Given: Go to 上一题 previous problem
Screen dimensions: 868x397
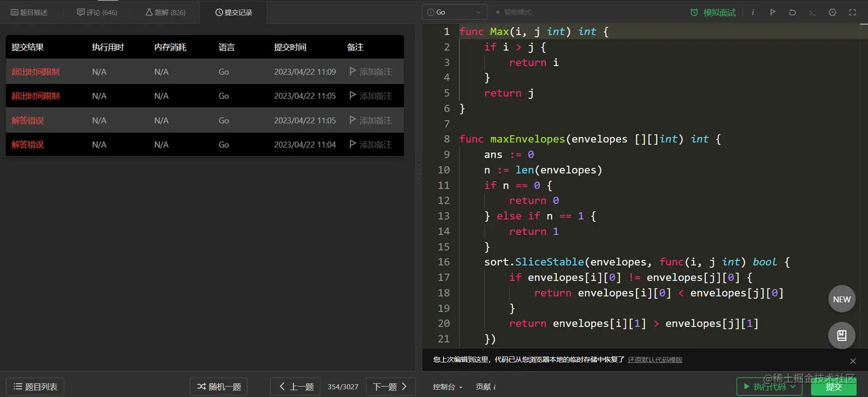Looking at the screenshot, I should click(x=296, y=387).
